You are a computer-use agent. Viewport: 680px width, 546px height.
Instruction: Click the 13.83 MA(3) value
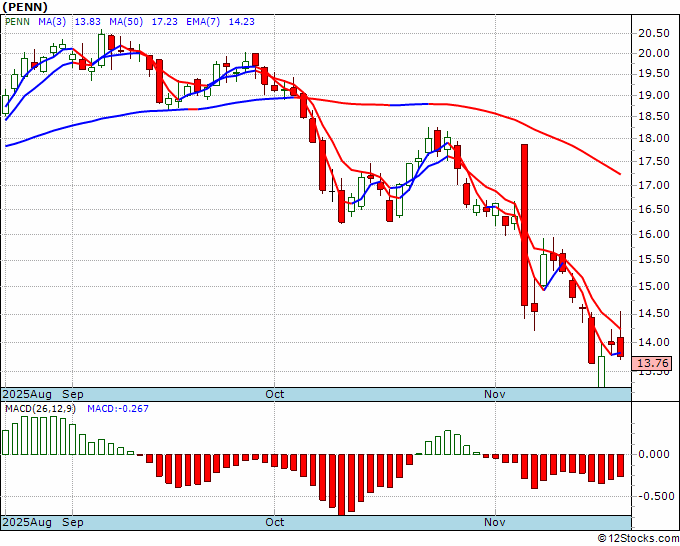point(88,21)
